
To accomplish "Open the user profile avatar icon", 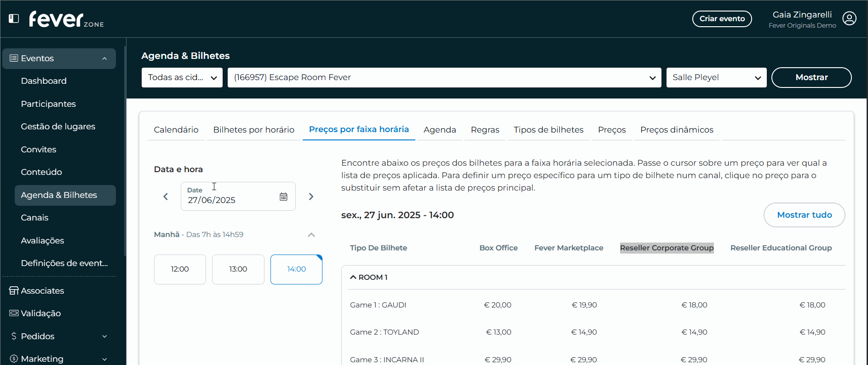I will (849, 18).
